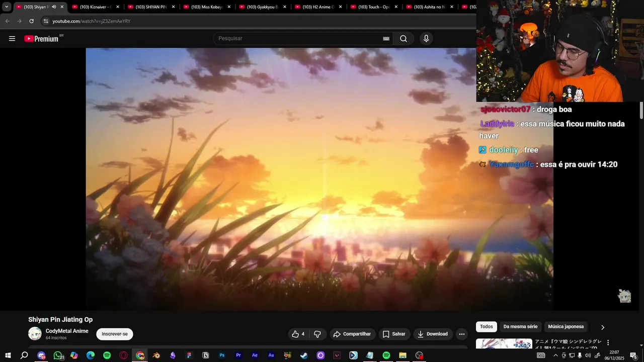Open Obsidian from the taskbar
The width and height of the screenshot is (644, 362).
[173, 355]
